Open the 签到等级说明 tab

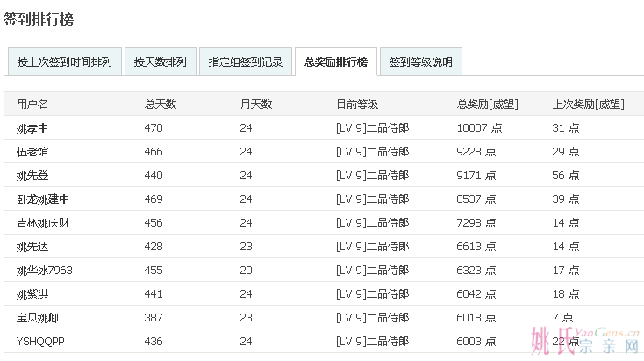coord(420,62)
